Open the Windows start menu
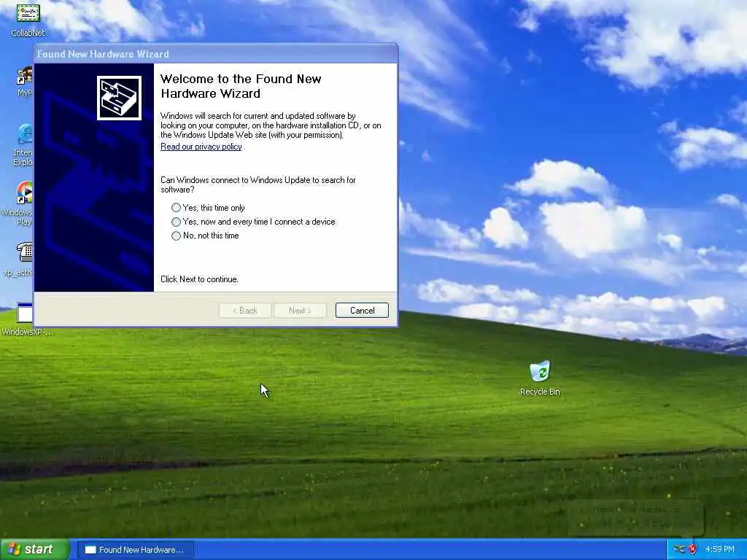 pyautogui.click(x=34, y=550)
